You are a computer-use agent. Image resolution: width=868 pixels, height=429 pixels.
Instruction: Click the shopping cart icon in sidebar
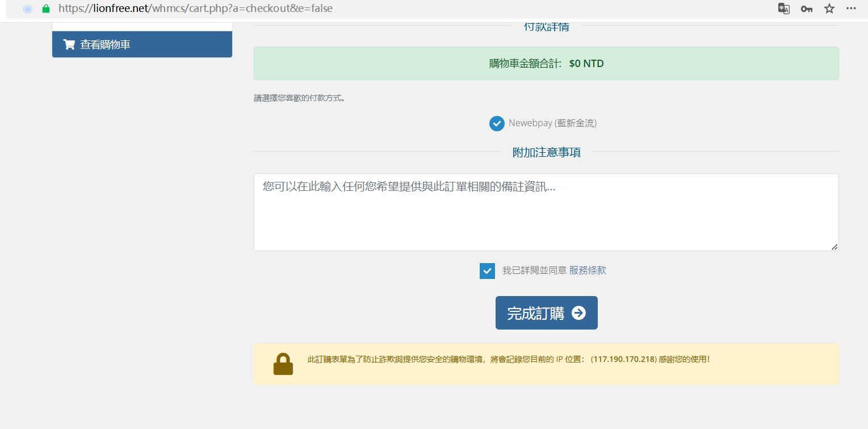point(69,44)
